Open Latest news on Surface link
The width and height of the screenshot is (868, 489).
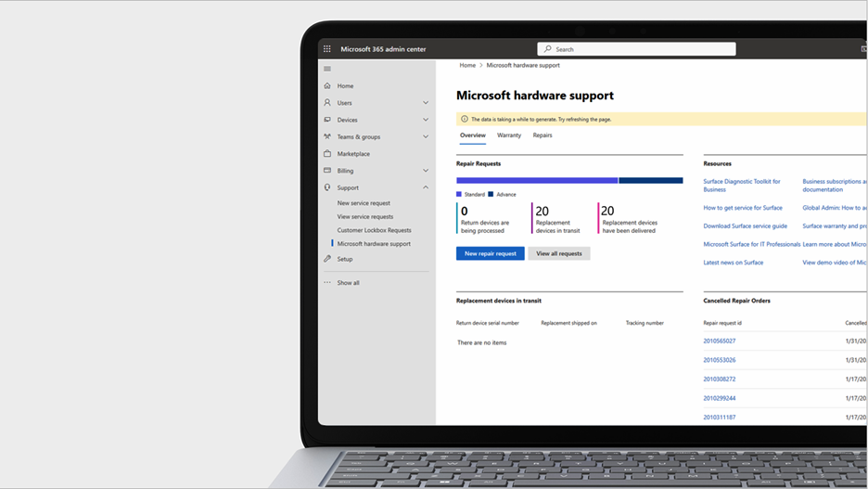pyautogui.click(x=733, y=263)
